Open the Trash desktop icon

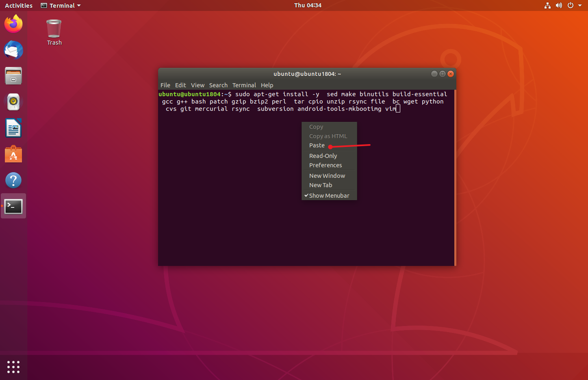tap(54, 32)
